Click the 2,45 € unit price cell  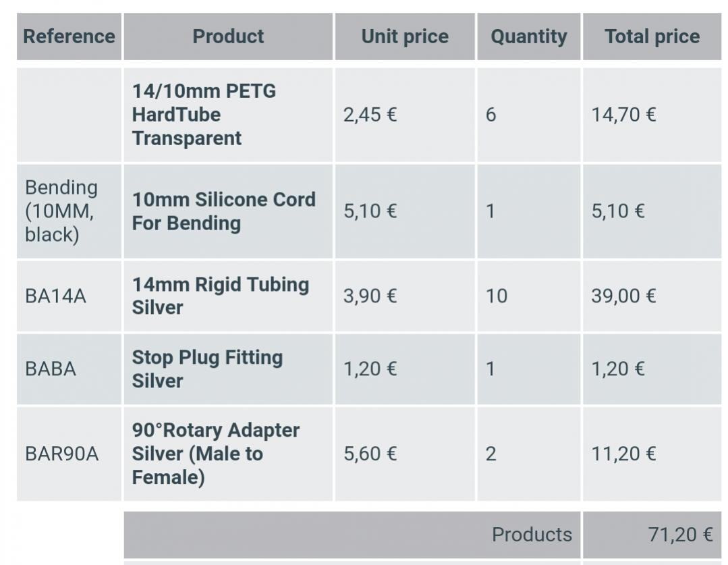[x=405, y=115]
